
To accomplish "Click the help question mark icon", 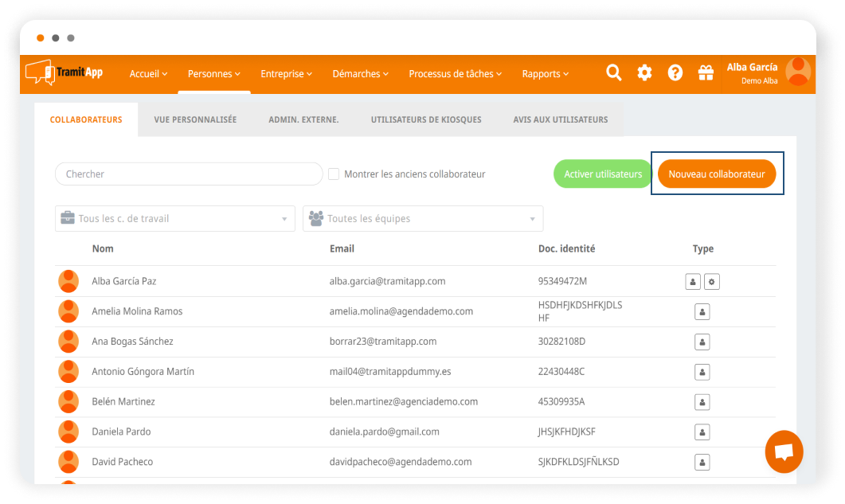I will (x=675, y=73).
